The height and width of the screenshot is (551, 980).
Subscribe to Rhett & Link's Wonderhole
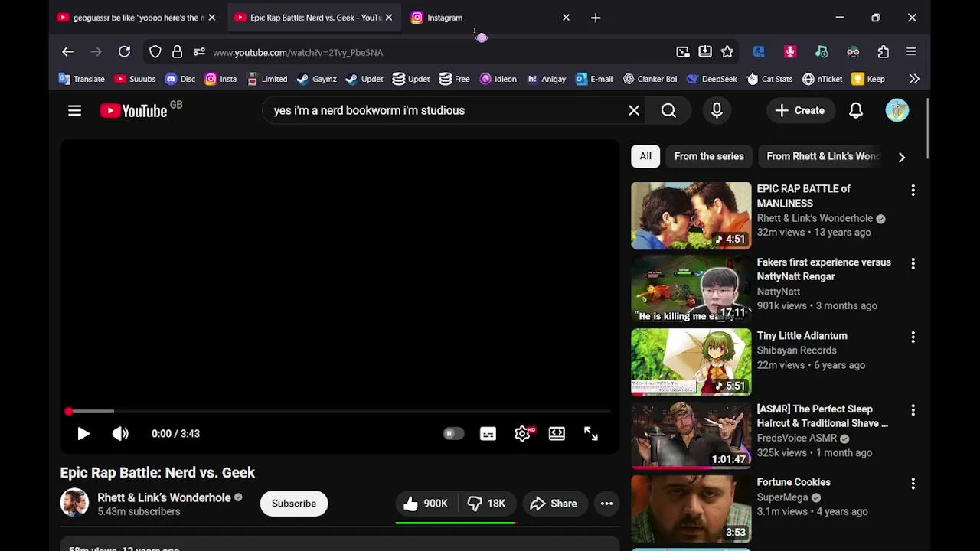294,504
